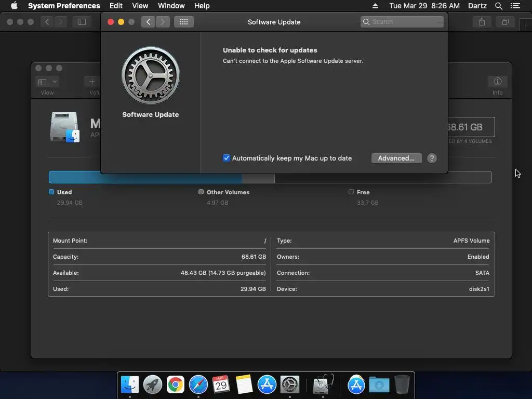Open Calendar from the Dock
The image size is (532, 399).
pyautogui.click(x=221, y=384)
